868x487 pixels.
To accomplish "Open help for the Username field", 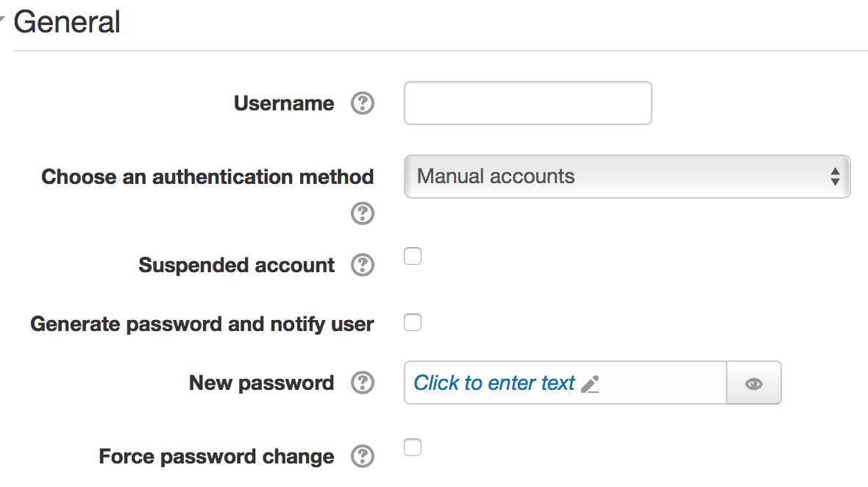I will [363, 103].
